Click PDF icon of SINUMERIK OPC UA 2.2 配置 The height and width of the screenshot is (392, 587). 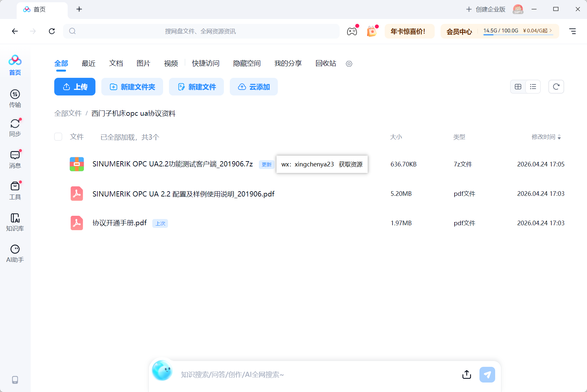pyautogui.click(x=77, y=194)
